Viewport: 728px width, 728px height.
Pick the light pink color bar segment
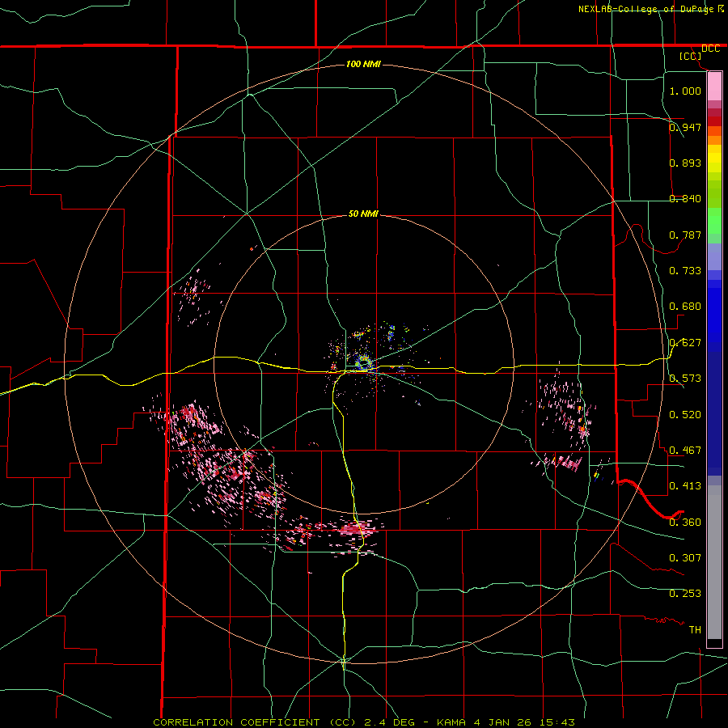tap(714, 87)
